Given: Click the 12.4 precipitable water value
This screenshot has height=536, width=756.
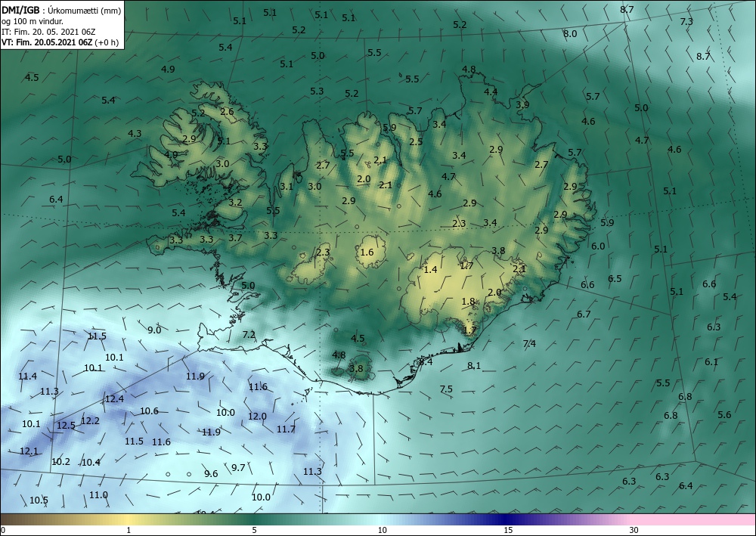Looking at the screenshot, I should 114,398.
